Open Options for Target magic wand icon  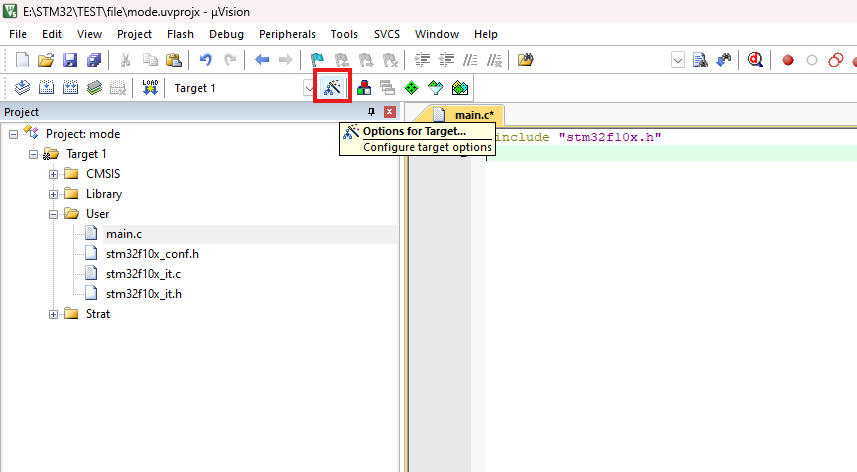coord(333,87)
